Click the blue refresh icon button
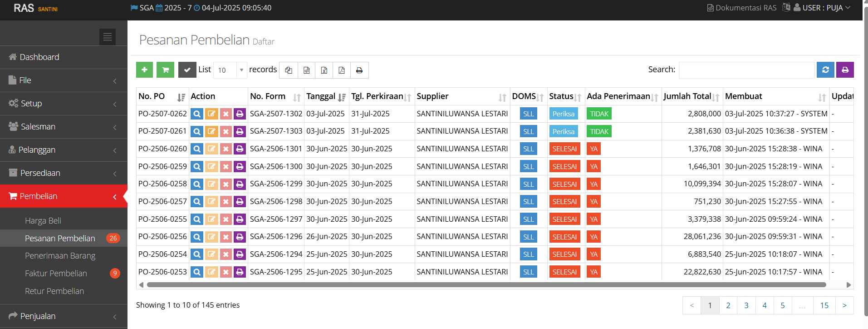The width and height of the screenshot is (868, 329). [825, 70]
